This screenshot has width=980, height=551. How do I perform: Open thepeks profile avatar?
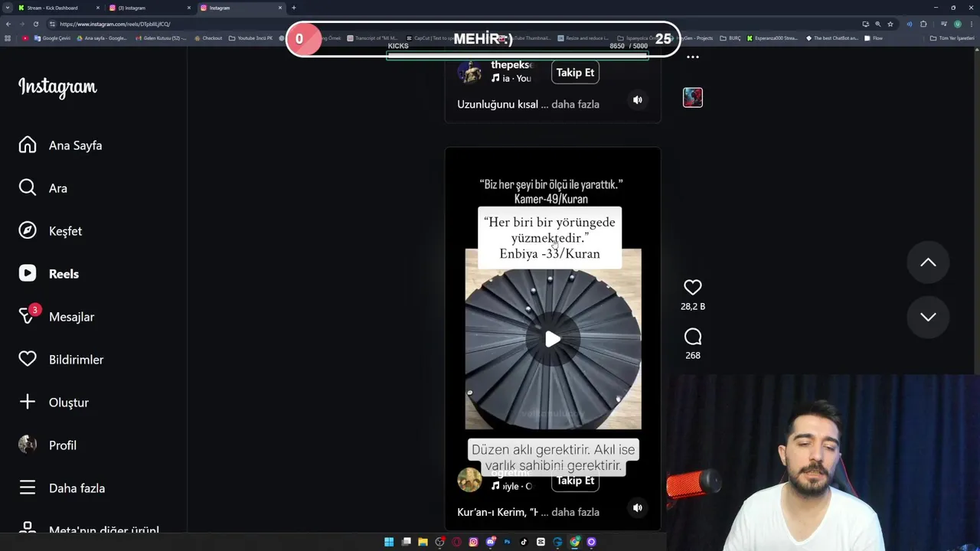click(x=469, y=71)
